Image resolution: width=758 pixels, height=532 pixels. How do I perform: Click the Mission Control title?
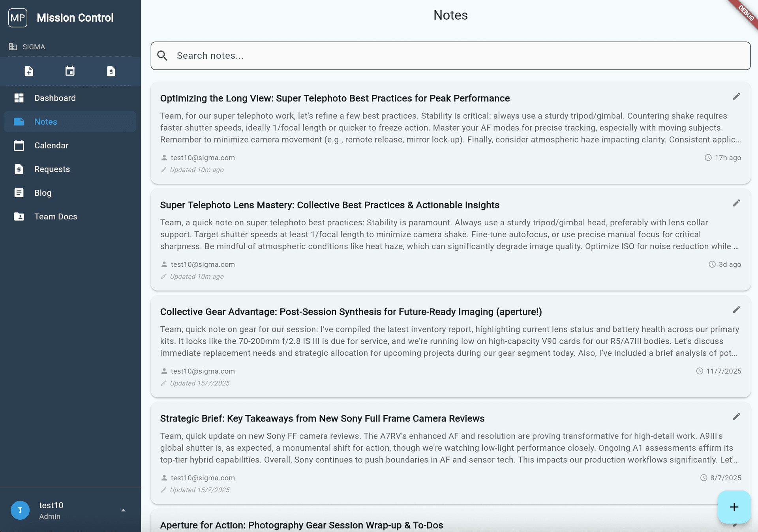tap(75, 18)
